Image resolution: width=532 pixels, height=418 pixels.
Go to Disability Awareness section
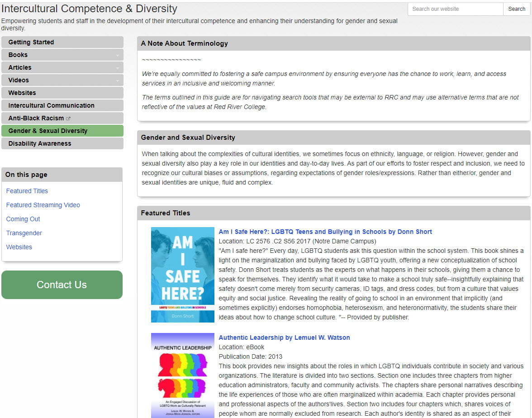[x=40, y=143]
